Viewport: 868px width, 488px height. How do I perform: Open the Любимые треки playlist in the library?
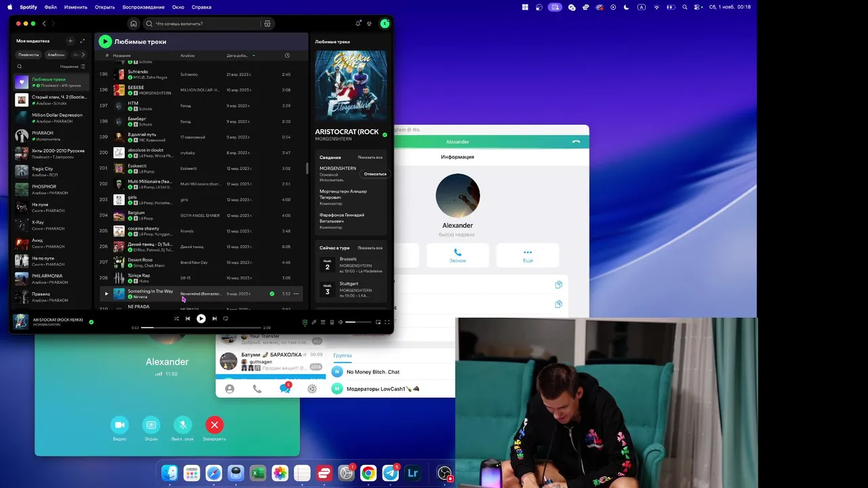(52, 82)
